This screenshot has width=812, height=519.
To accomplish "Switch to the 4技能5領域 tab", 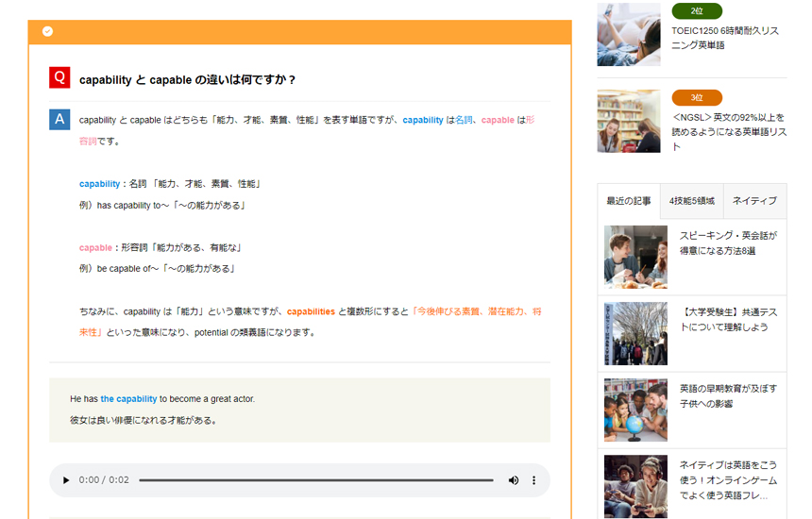I will coord(691,201).
